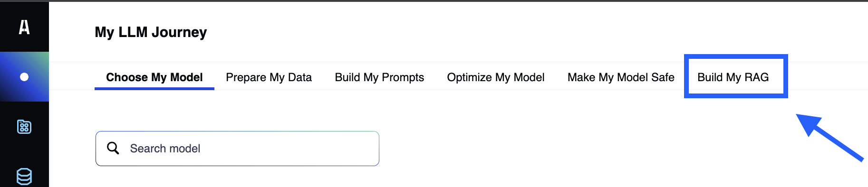Select the white dot icon on the gradient tile
This screenshot has height=187, width=868.
click(24, 77)
